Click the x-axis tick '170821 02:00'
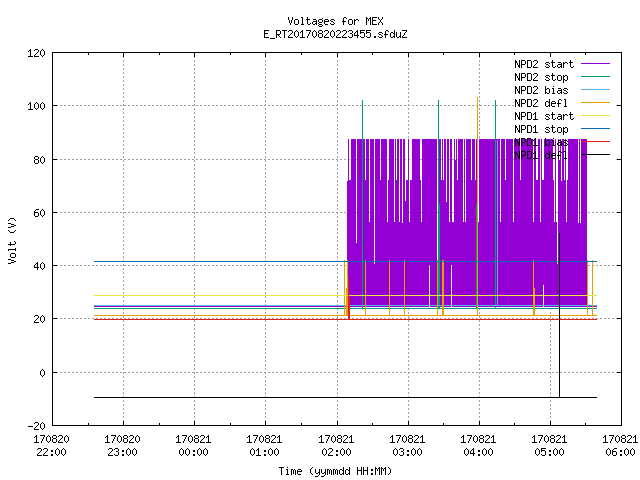 pyautogui.click(x=336, y=446)
